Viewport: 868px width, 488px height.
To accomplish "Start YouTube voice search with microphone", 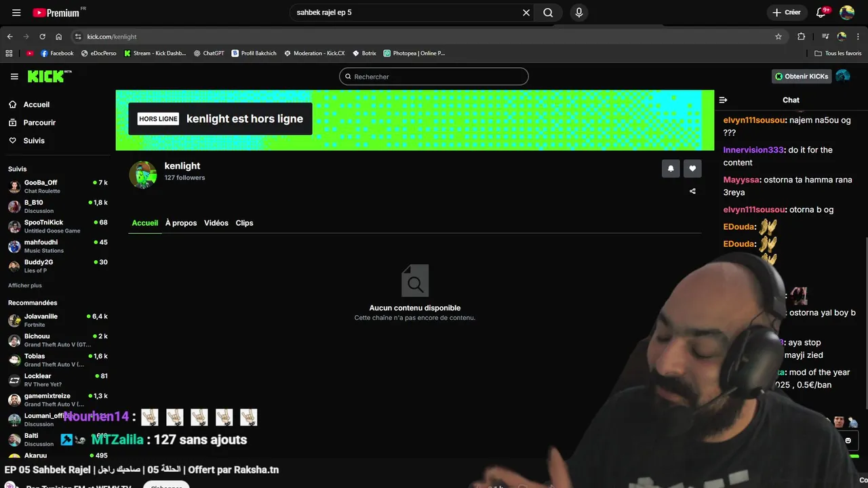I will [x=578, y=12].
